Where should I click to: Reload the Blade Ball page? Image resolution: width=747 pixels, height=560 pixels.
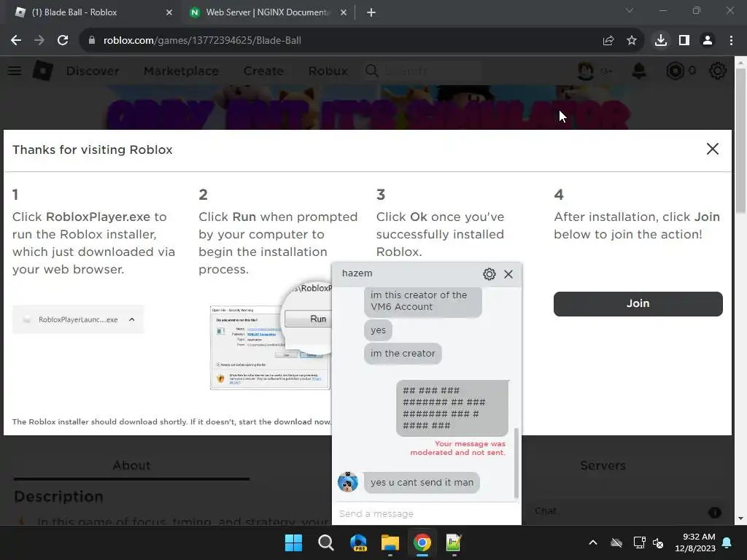[63, 41]
